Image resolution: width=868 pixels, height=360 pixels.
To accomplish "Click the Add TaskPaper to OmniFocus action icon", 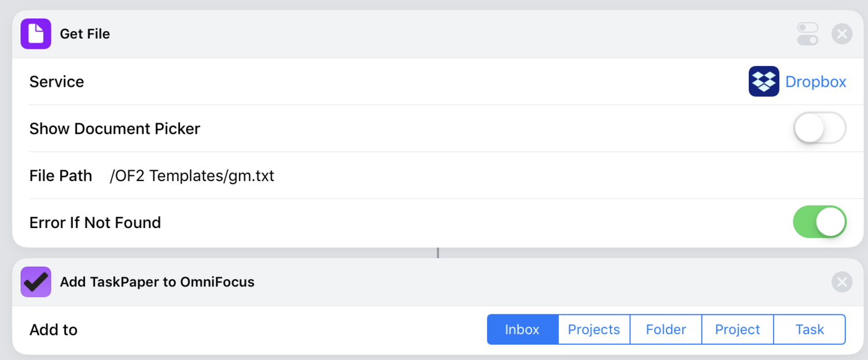I will pyautogui.click(x=35, y=282).
